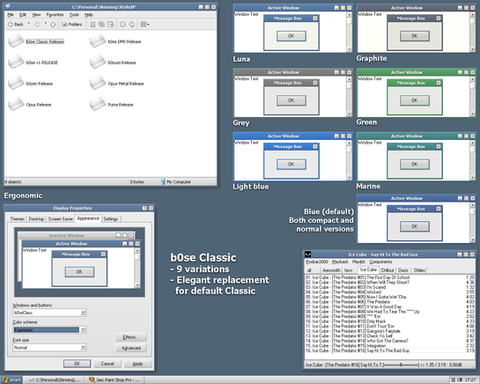
Task: Open the b0se DMX Release folder
Action: tap(116, 41)
